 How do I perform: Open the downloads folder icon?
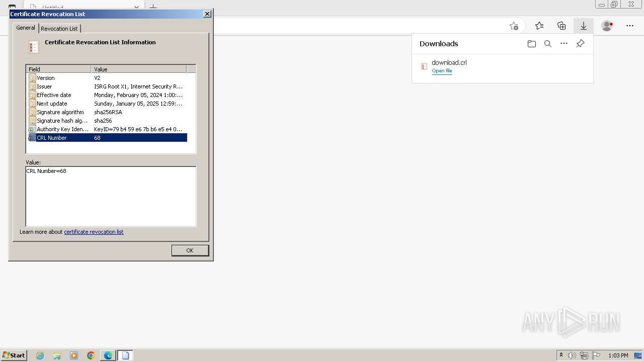coord(532,44)
